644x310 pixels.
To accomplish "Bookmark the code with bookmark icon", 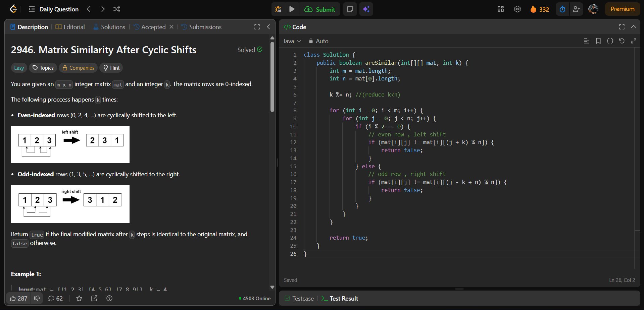I will coord(598,41).
